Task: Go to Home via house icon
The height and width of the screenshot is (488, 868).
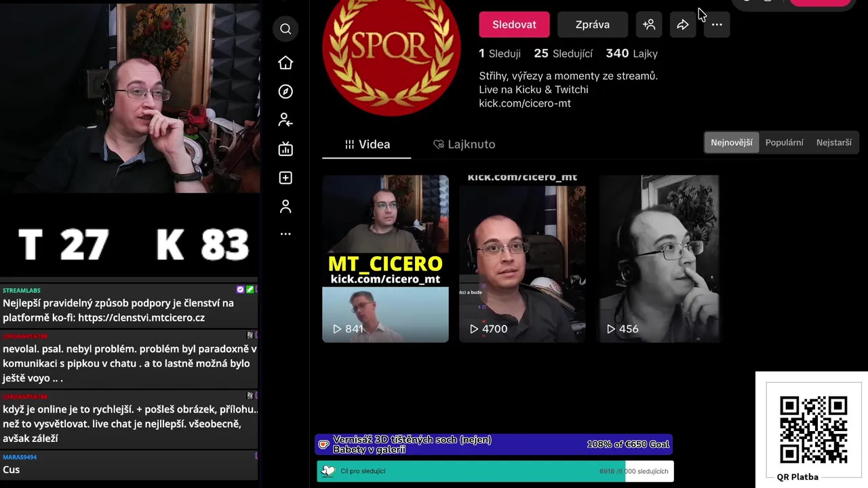Action: point(285,62)
